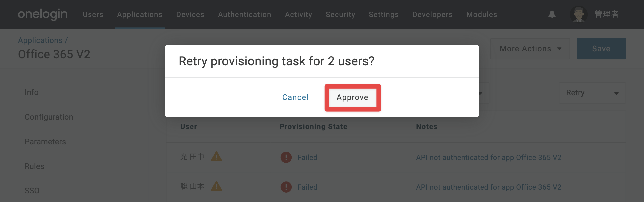
Task: Open the API not authenticated note for 光 田中
Action: tap(489, 157)
